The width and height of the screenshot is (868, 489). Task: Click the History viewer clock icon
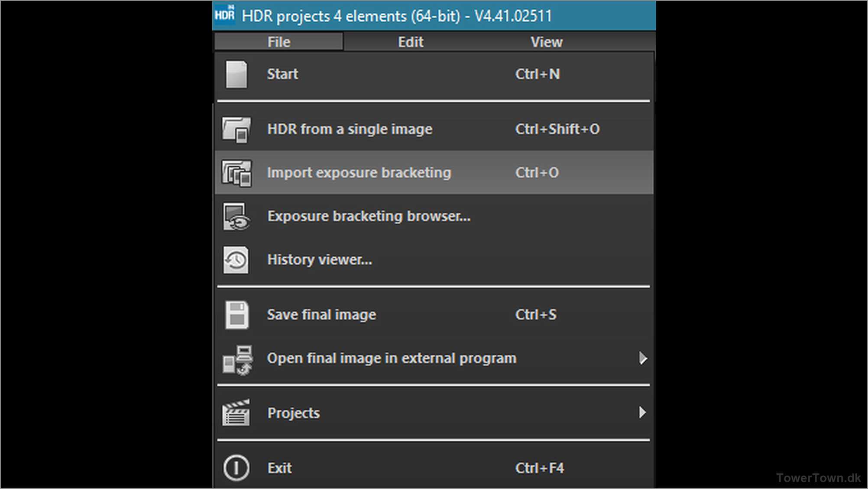(x=236, y=260)
